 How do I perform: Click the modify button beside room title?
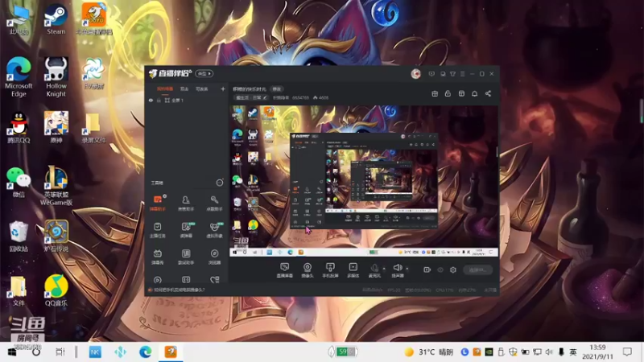[x=277, y=89]
